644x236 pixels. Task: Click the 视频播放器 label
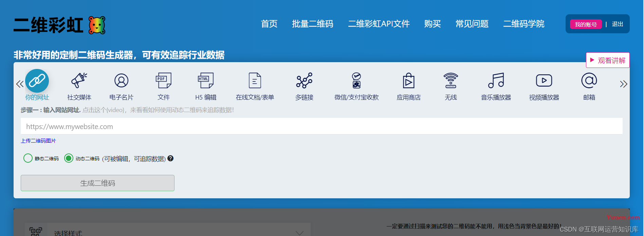(544, 97)
